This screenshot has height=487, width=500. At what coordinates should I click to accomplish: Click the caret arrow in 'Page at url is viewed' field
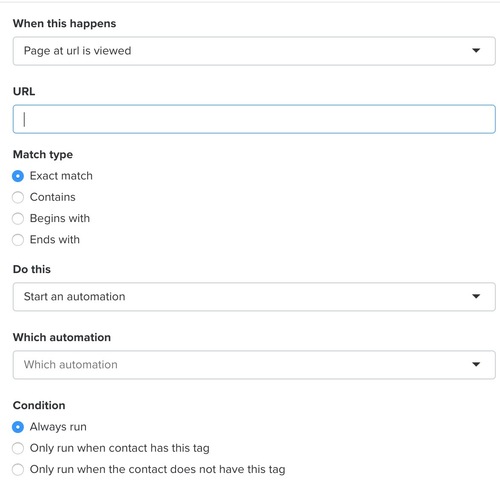tap(476, 51)
